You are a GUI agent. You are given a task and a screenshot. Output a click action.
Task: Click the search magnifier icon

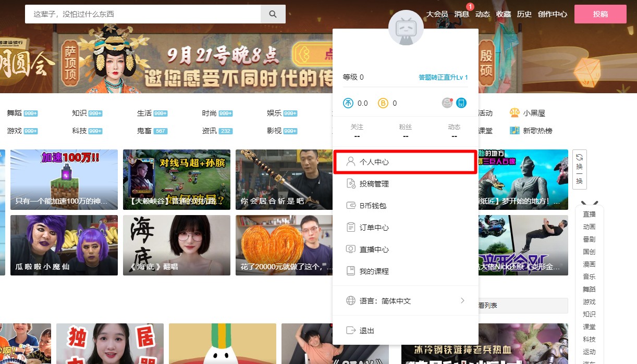[273, 14]
